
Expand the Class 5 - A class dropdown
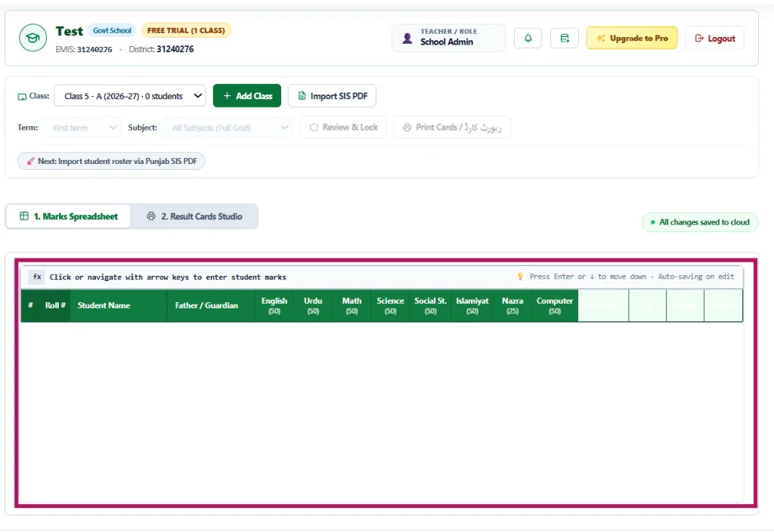130,96
